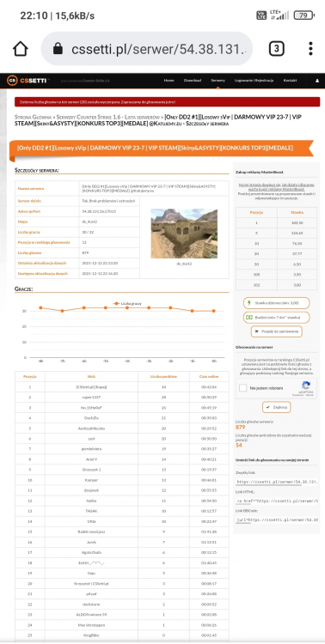Select player 'TASAK'
325x644 pixels.
pos(91,511)
